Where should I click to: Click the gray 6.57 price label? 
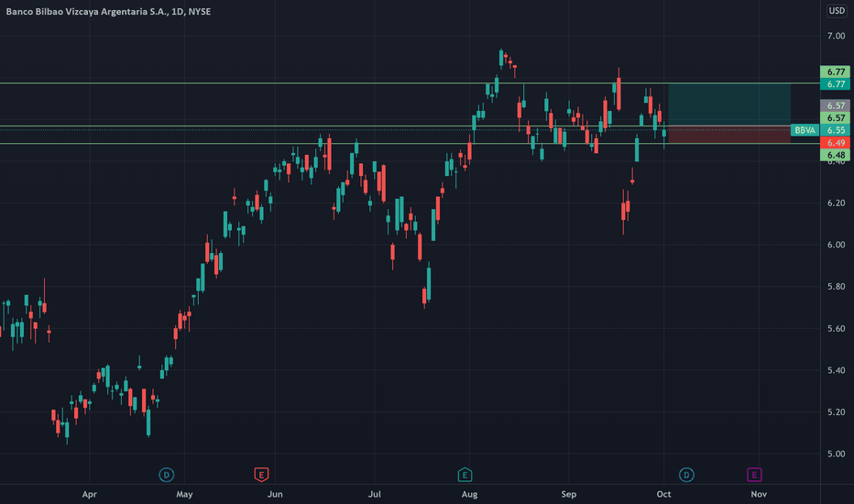point(836,105)
